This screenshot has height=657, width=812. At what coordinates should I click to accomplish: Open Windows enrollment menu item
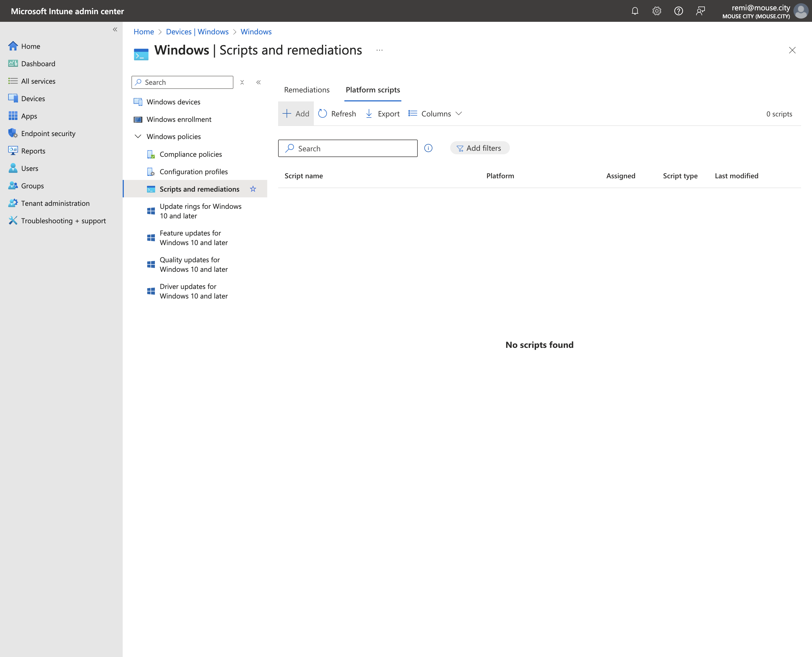[x=179, y=119]
